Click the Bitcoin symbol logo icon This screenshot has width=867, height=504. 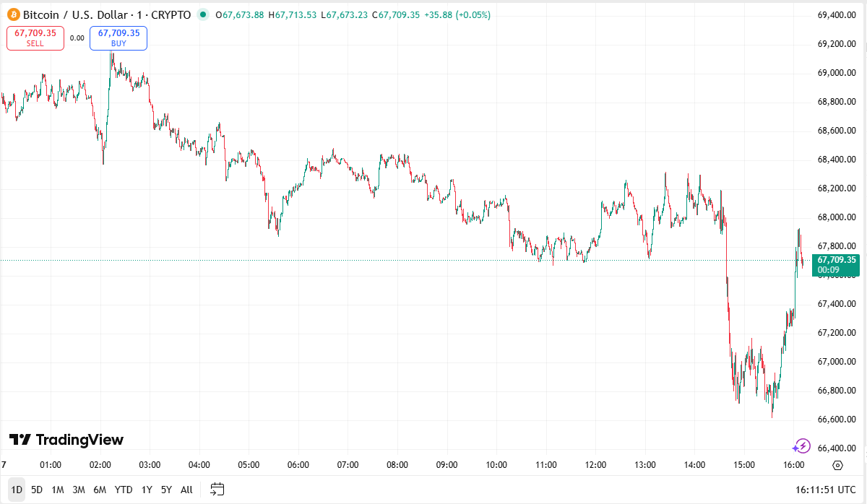[12, 14]
